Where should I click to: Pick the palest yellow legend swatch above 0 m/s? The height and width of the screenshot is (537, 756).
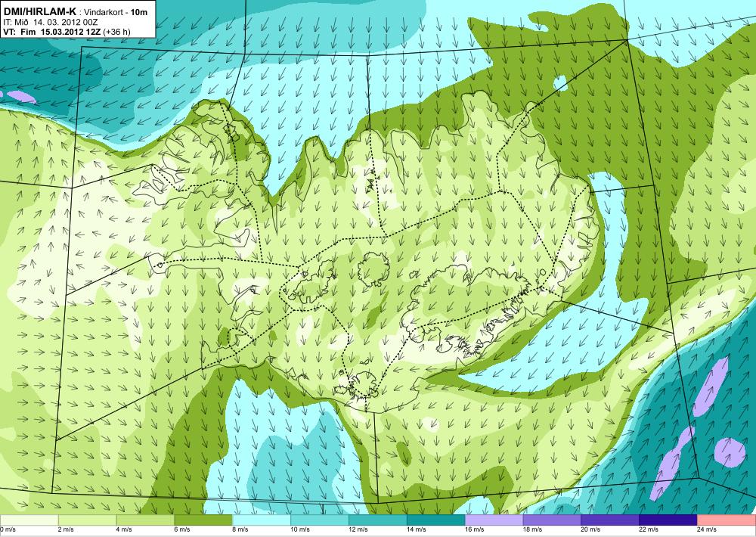click(29, 520)
